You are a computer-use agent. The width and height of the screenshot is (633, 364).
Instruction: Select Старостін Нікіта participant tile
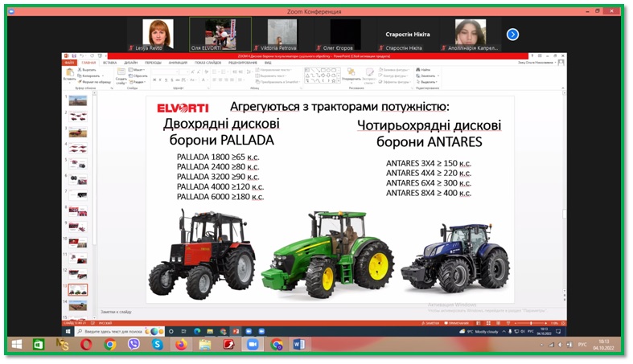click(407, 35)
